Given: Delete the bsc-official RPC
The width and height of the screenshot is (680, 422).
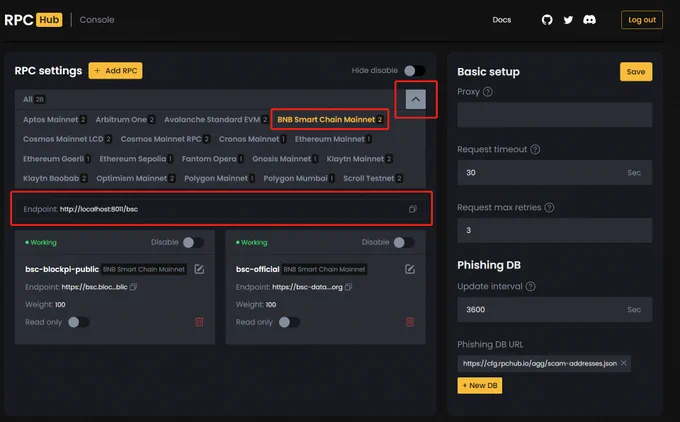Looking at the screenshot, I should (x=410, y=322).
